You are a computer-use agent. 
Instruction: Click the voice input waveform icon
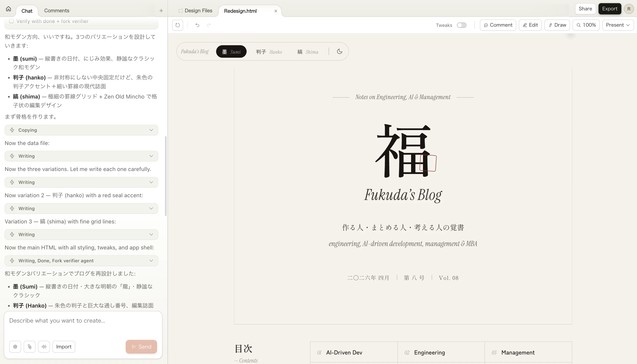[x=44, y=346]
